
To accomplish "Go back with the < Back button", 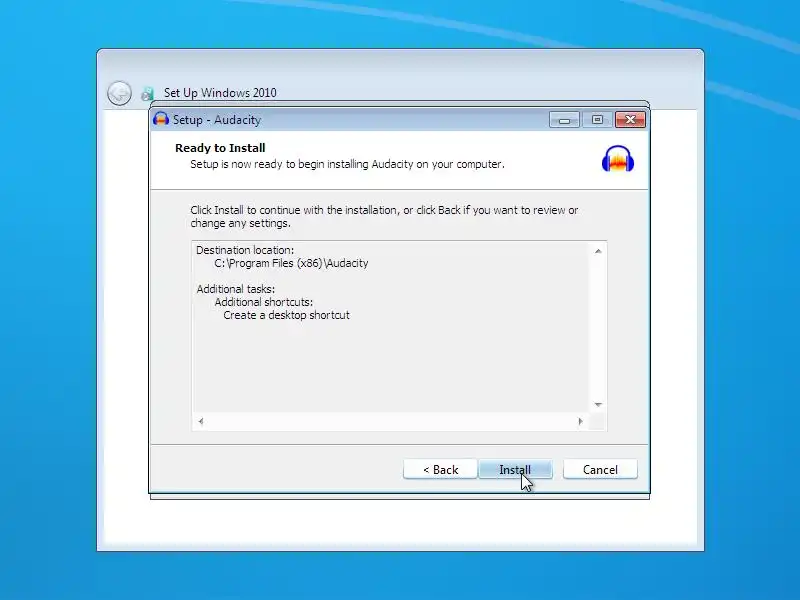I will click(440, 469).
